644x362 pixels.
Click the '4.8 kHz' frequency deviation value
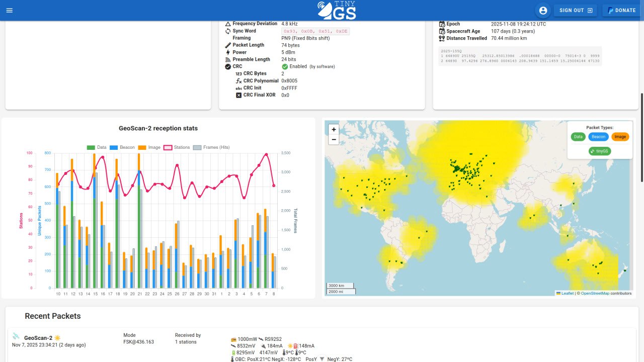[x=289, y=24]
